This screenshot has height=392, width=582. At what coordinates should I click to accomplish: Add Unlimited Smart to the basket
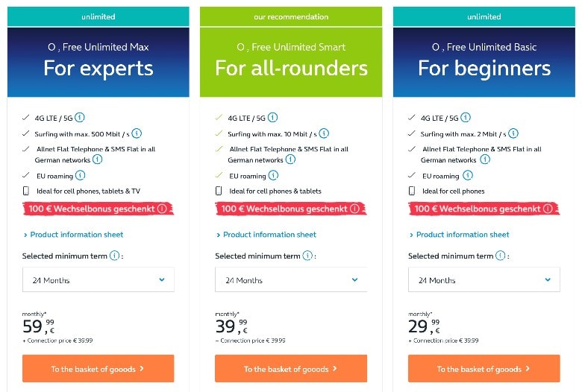(291, 369)
